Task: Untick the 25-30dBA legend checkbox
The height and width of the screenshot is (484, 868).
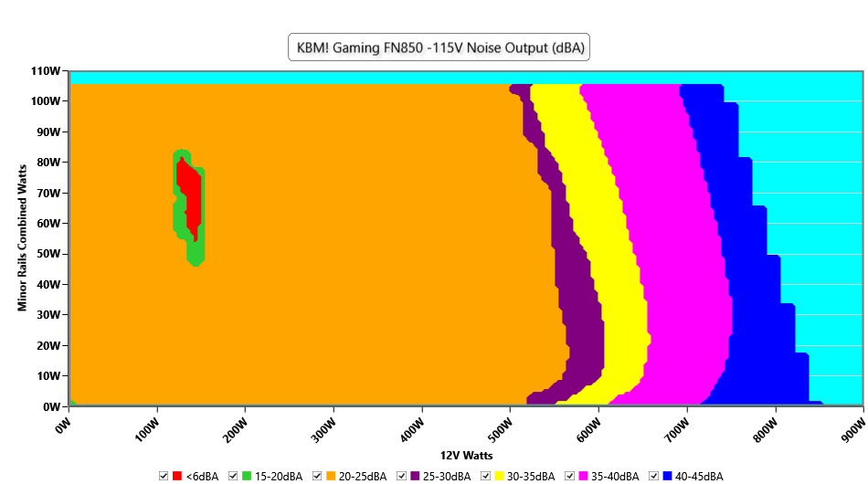Action: pos(401,476)
